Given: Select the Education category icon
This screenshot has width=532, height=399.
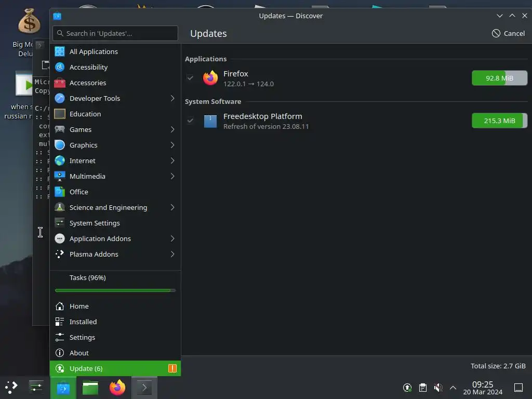Looking at the screenshot, I should click(60, 114).
